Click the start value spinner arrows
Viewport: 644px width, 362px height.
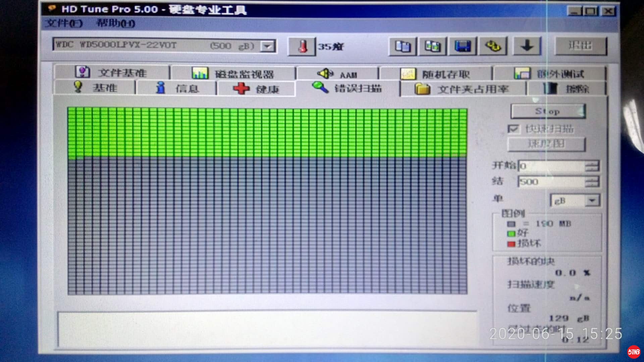pyautogui.click(x=592, y=166)
